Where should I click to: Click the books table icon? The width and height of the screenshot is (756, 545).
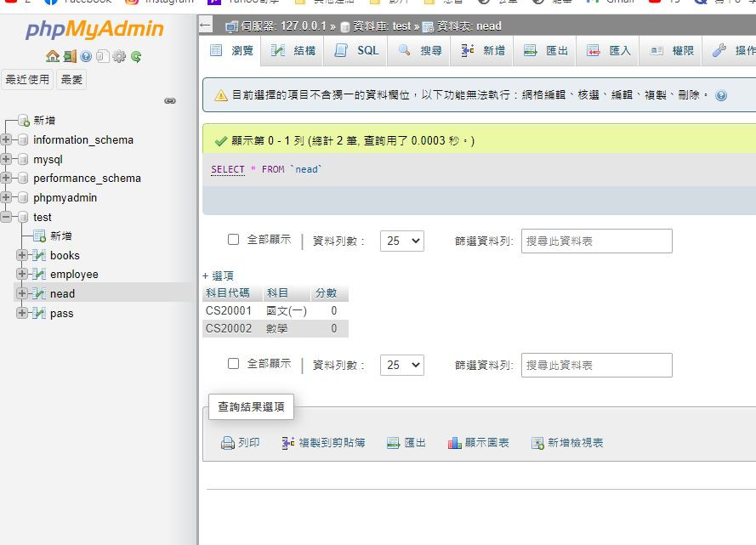39,255
